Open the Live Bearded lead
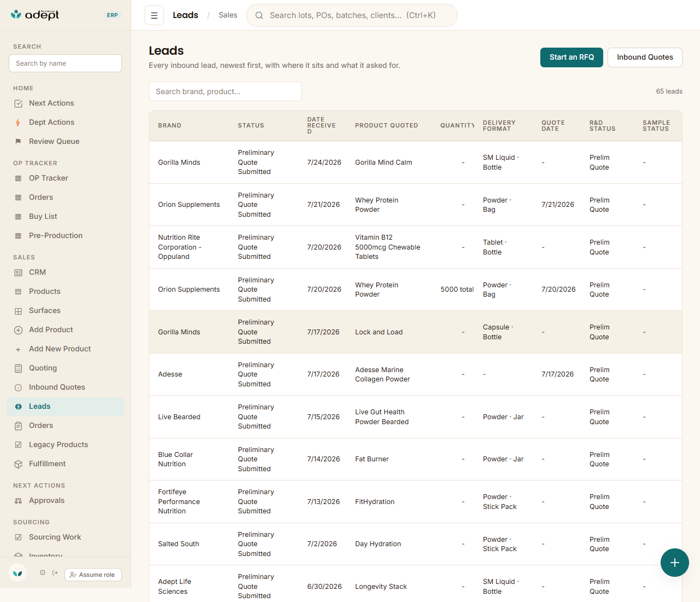Viewport: 700px width, 602px height. click(416, 417)
